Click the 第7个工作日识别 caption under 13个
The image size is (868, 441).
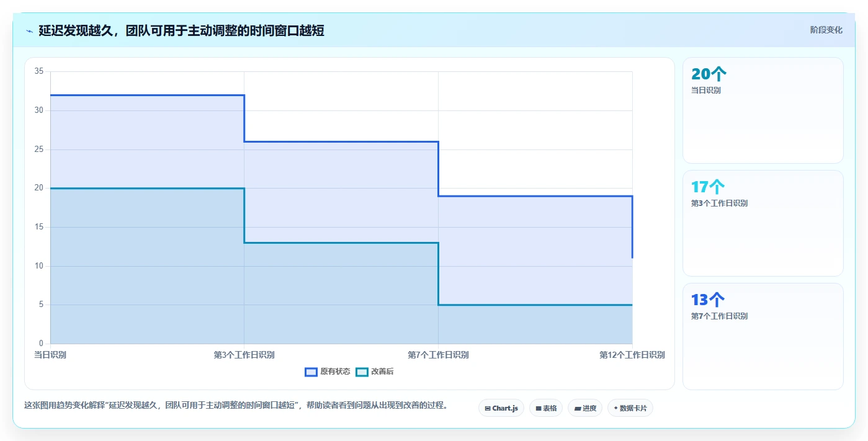point(719,316)
